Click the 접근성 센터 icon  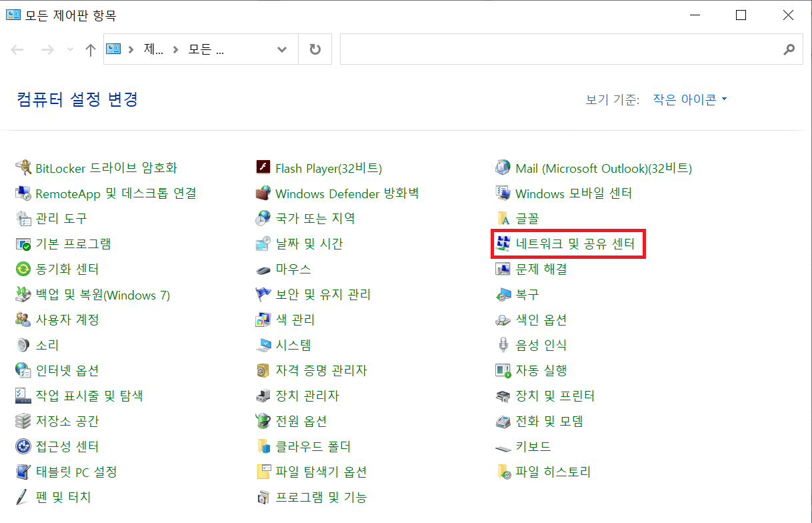(x=23, y=446)
